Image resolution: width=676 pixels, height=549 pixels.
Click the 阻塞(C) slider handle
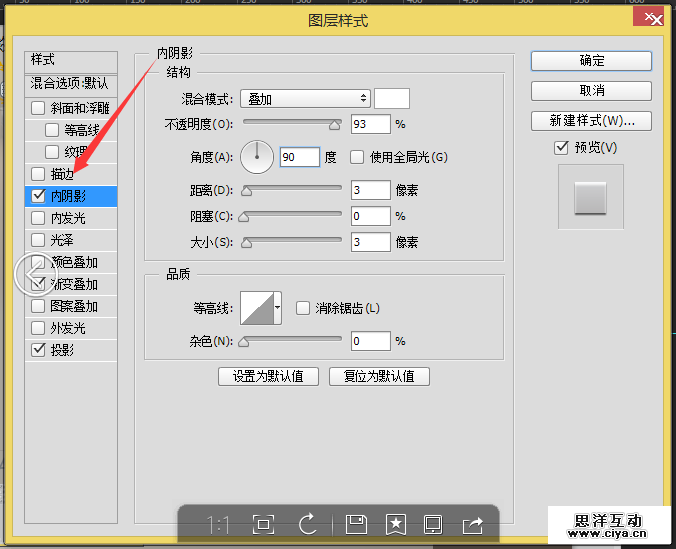[x=244, y=216]
